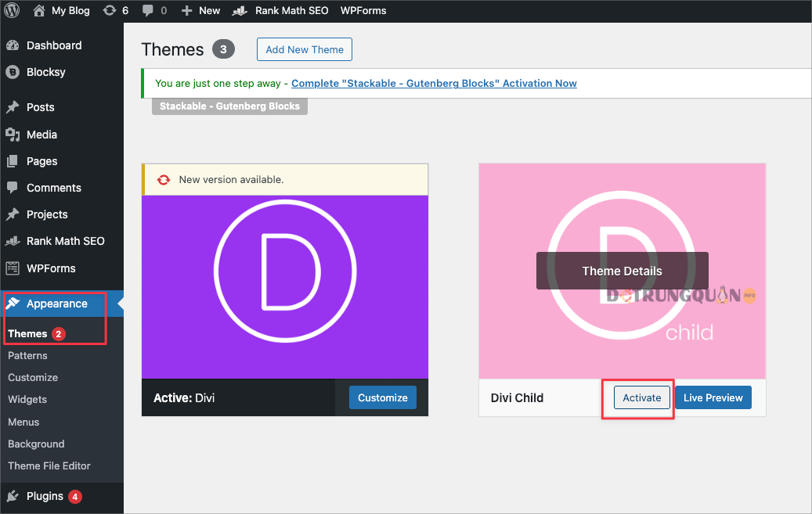Click the Themes page heading
Viewport: 812px width, 514px height.
(172, 49)
